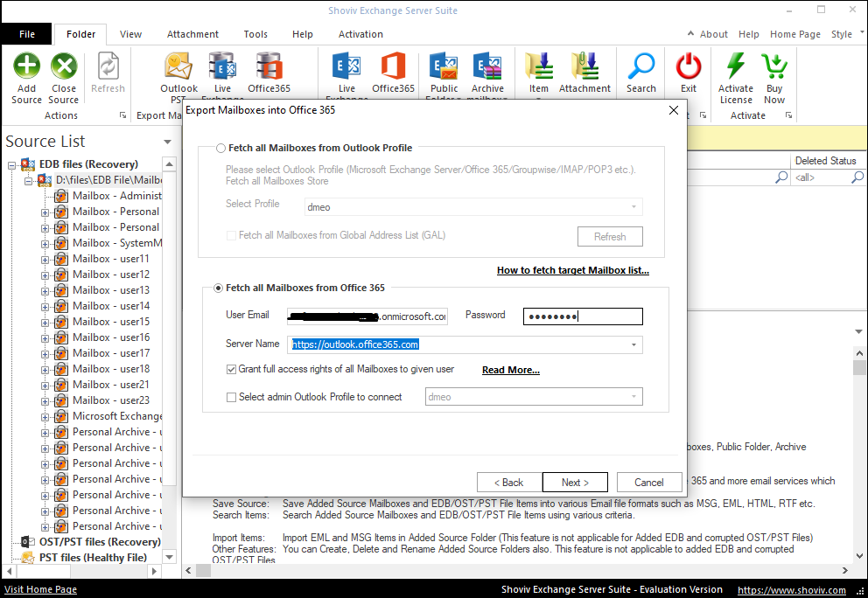868x598 pixels.
Task: Open the Search tool
Action: click(641, 66)
